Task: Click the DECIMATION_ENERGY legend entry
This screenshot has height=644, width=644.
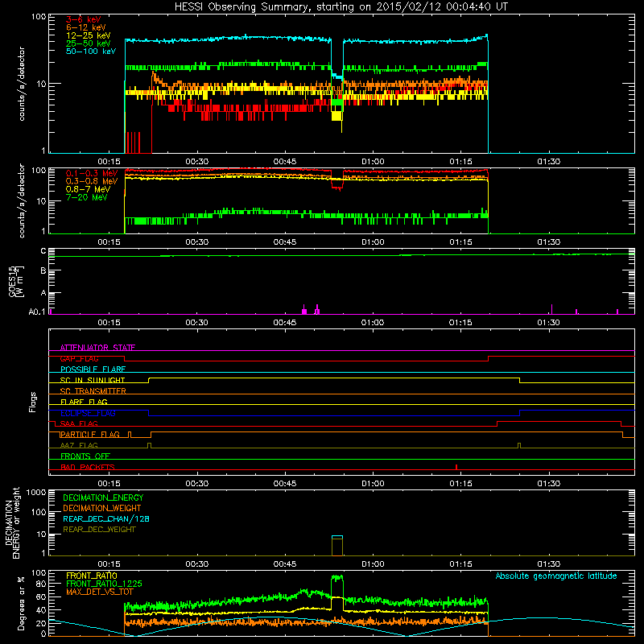Action: click(x=103, y=497)
